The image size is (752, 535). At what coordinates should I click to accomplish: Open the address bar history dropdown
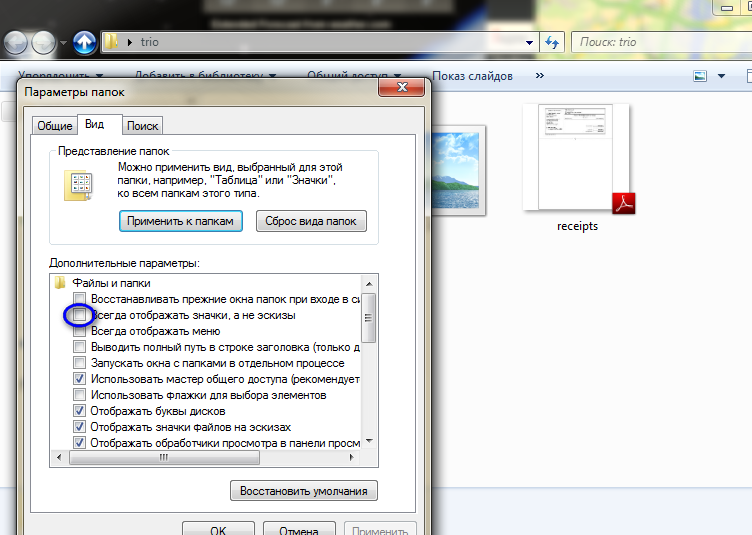(x=530, y=43)
